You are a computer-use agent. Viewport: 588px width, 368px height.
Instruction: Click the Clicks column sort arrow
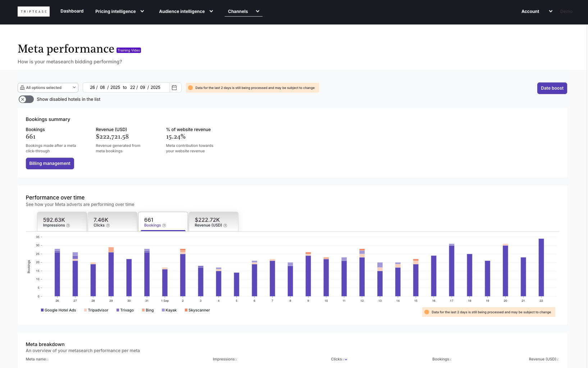click(346, 359)
